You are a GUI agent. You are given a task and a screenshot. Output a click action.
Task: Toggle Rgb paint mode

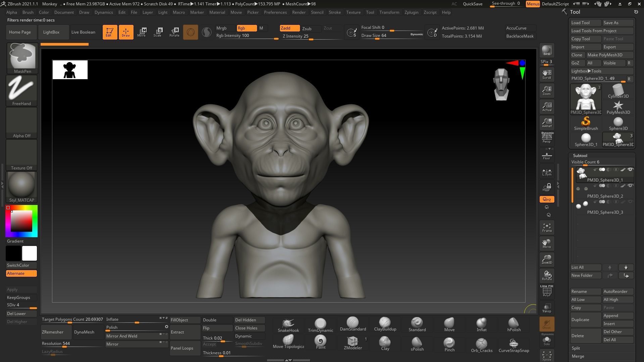coord(247,28)
